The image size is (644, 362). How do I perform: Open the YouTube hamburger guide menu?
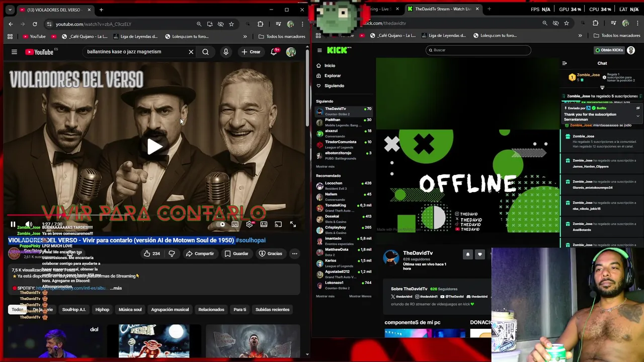(14, 52)
